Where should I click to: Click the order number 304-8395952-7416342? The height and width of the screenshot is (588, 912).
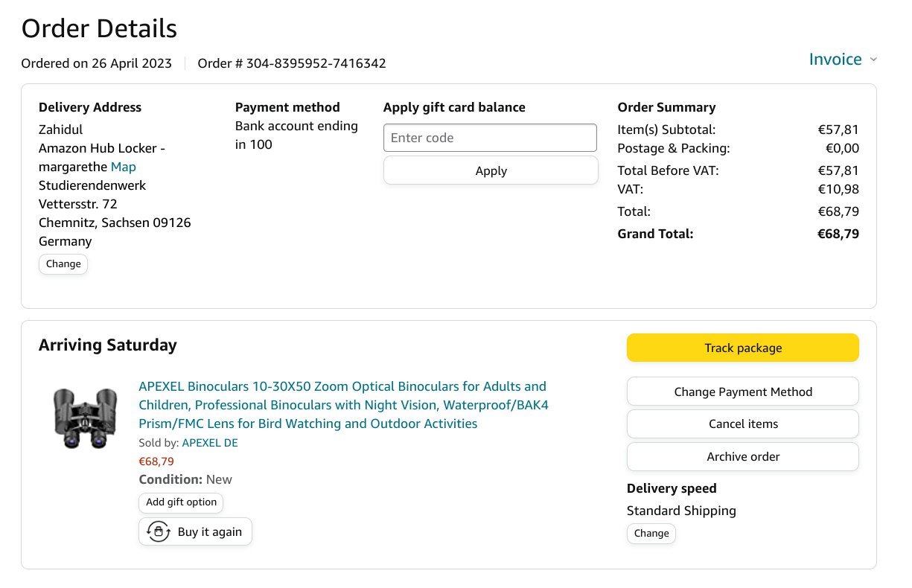click(x=316, y=63)
